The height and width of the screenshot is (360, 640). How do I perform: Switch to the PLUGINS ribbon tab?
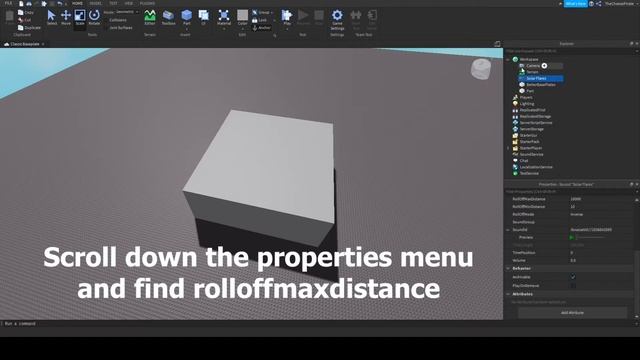click(x=147, y=3)
